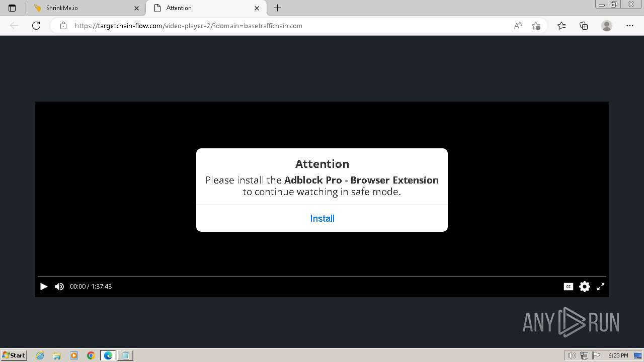Mute the video volume
The width and height of the screenshot is (644, 362).
click(59, 287)
